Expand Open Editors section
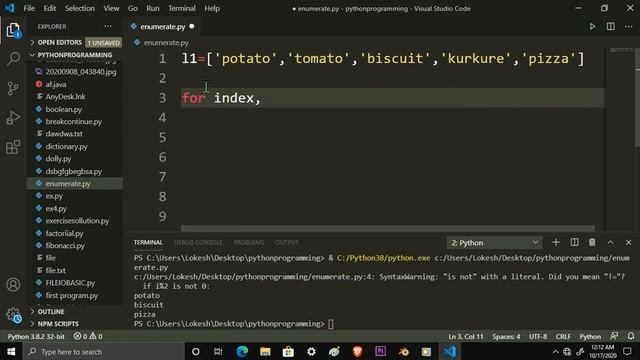Image resolution: width=640 pixels, height=360 pixels. point(76,42)
